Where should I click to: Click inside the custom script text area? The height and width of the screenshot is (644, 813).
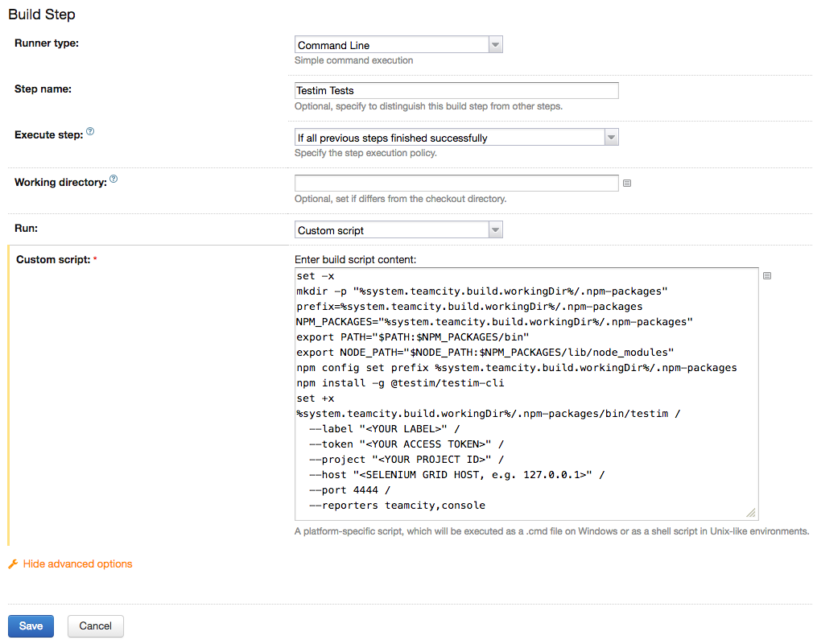pos(526,394)
